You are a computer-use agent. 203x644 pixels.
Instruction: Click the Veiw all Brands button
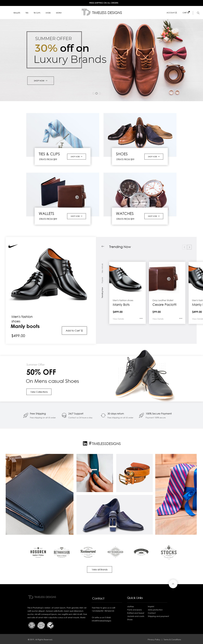pos(99,569)
